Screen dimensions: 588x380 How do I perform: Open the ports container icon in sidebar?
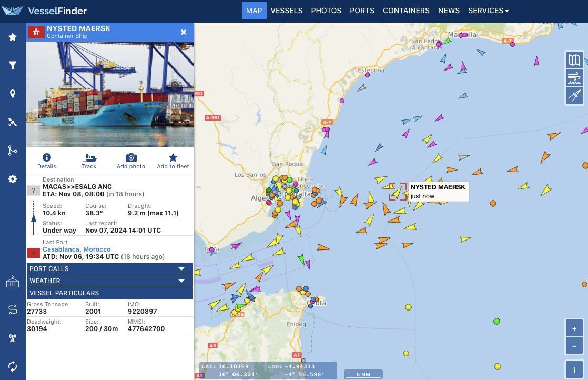(x=13, y=282)
